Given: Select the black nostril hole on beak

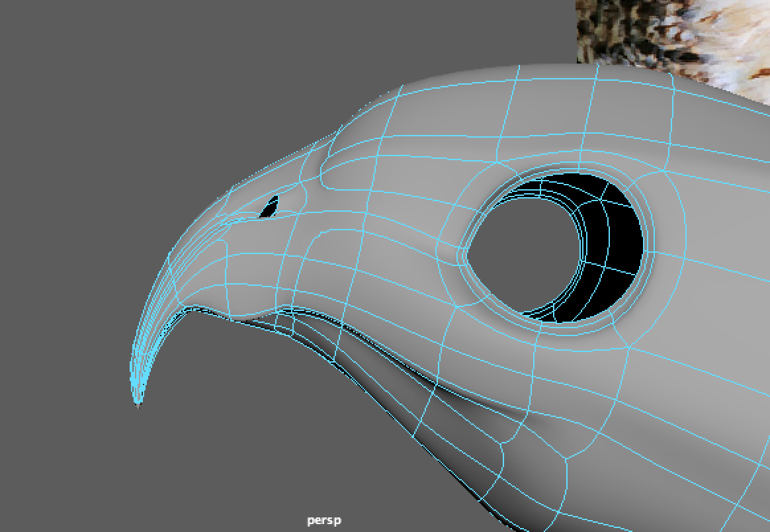Looking at the screenshot, I should click(x=269, y=208).
